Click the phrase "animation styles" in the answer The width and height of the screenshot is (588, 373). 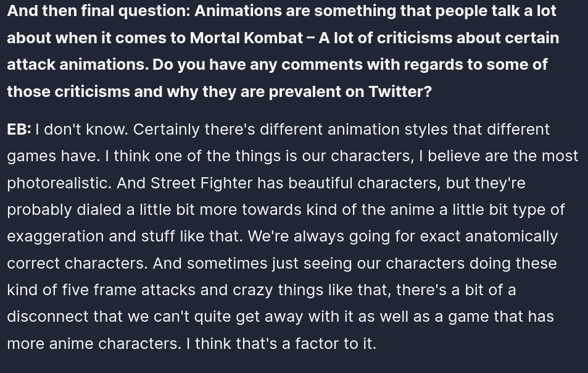coord(387,130)
